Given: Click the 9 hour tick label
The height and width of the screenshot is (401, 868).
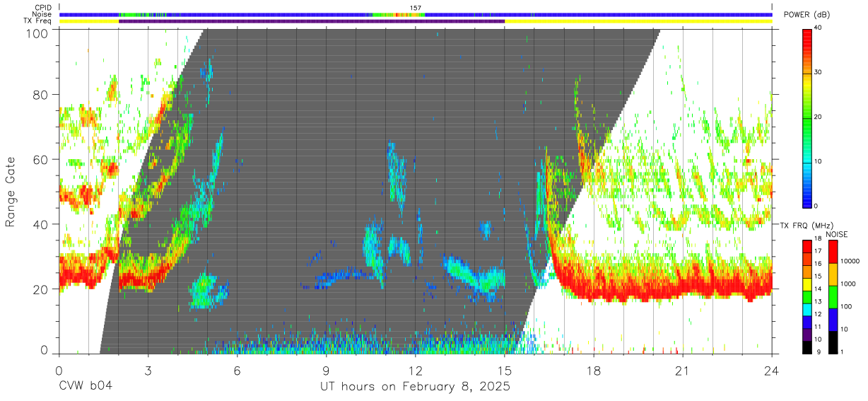Looking at the screenshot, I should tap(326, 371).
